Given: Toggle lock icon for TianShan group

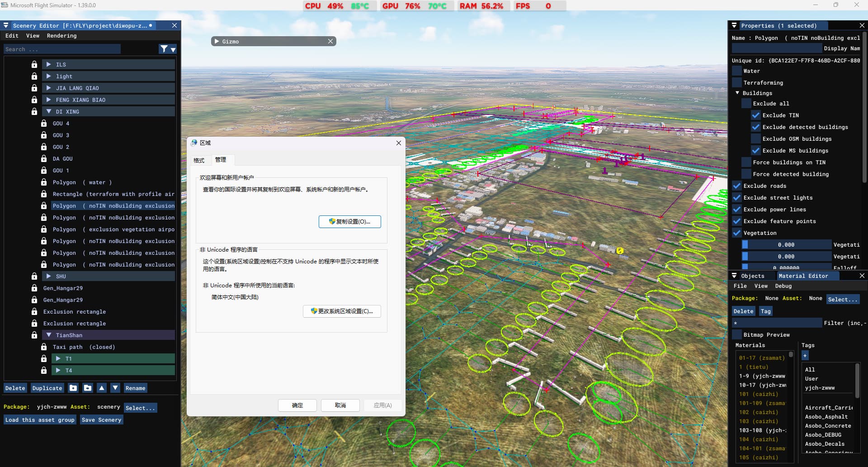Looking at the screenshot, I should (x=34, y=335).
